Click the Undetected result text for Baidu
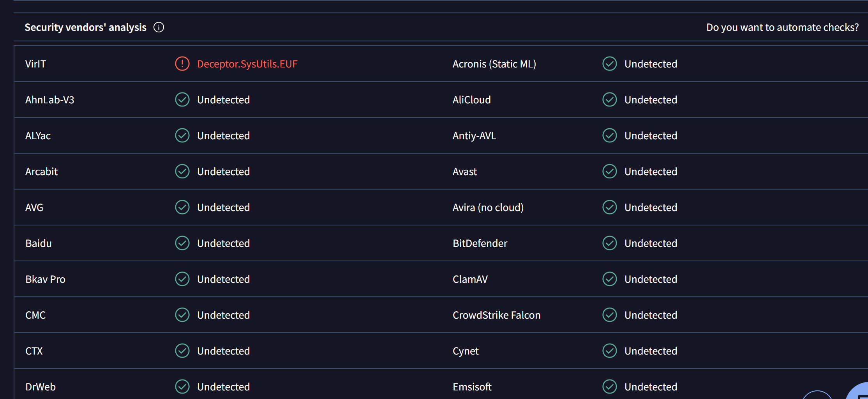The height and width of the screenshot is (399, 868). tap(223, 243)
